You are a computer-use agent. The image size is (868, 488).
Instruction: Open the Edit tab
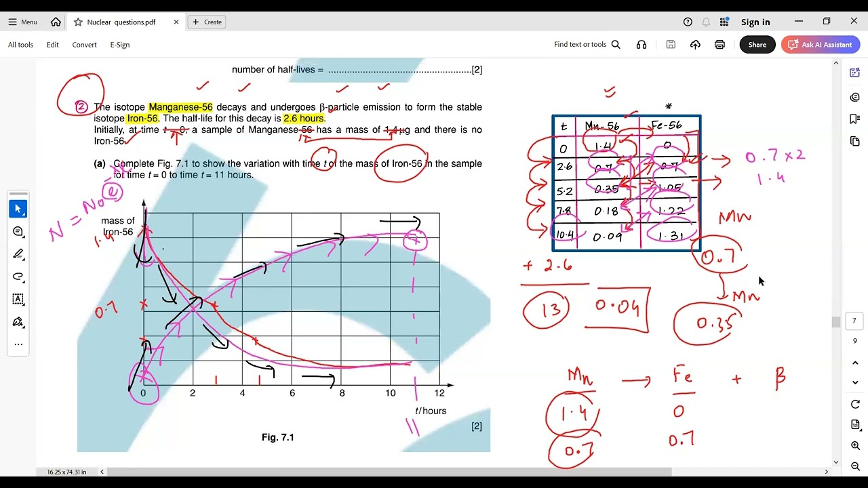(52, 45)
